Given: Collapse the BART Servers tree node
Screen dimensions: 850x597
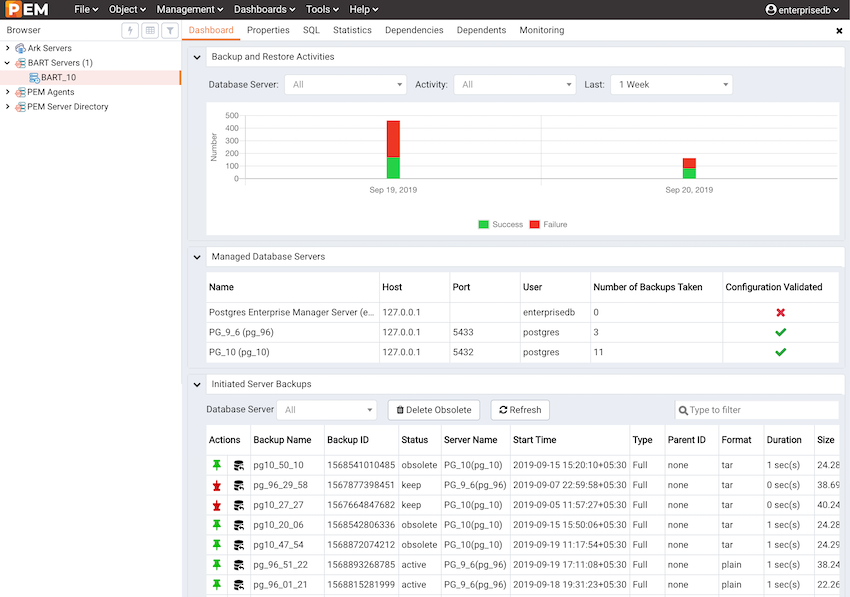Looking at the screenshot, I should click(x=8, y=63).
